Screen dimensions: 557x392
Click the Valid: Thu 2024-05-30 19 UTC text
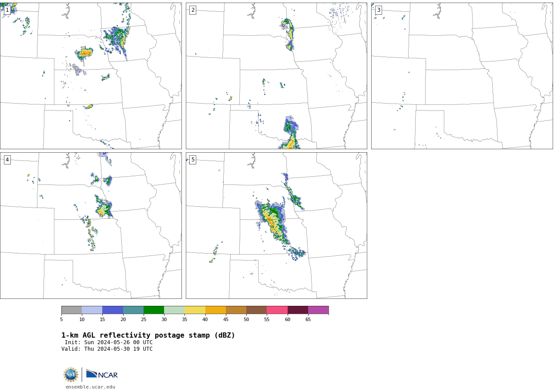pyautogui.click(x=107, y=349)
